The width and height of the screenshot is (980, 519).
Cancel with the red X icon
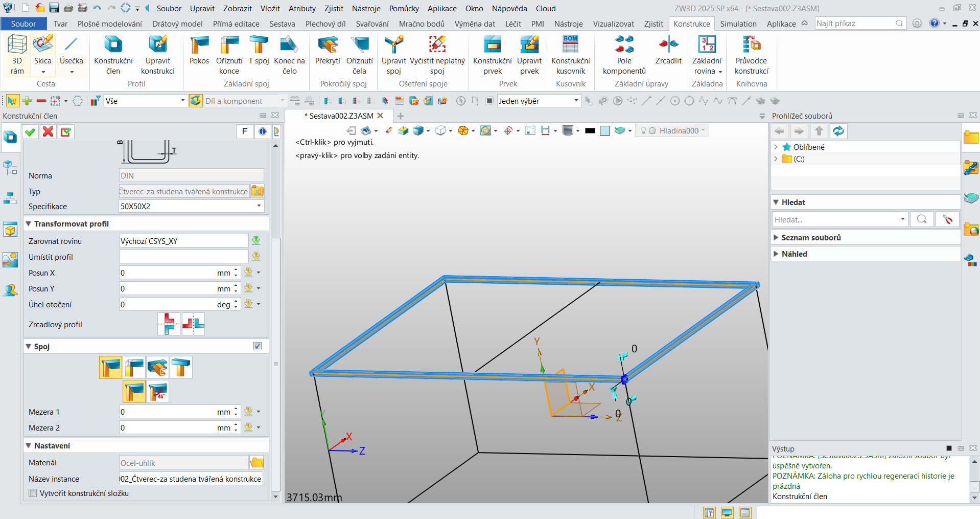point(48,132)
